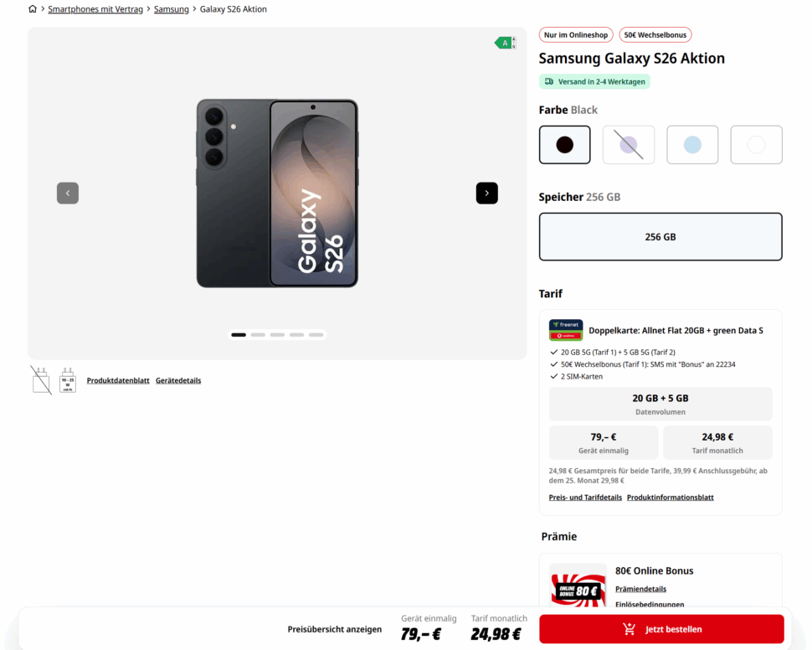Select the light blue color option
The height and width of the screenshot is (650, 812).
pos(692,145)
